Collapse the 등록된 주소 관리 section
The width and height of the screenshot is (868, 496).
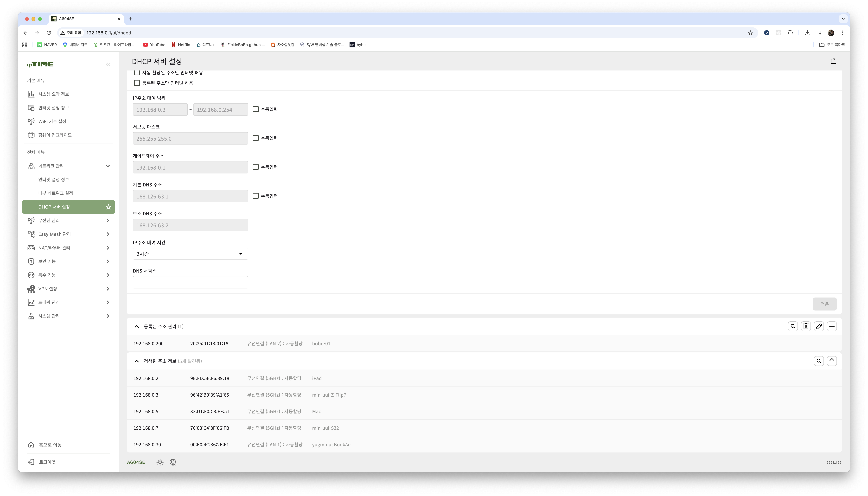point(137,326)
